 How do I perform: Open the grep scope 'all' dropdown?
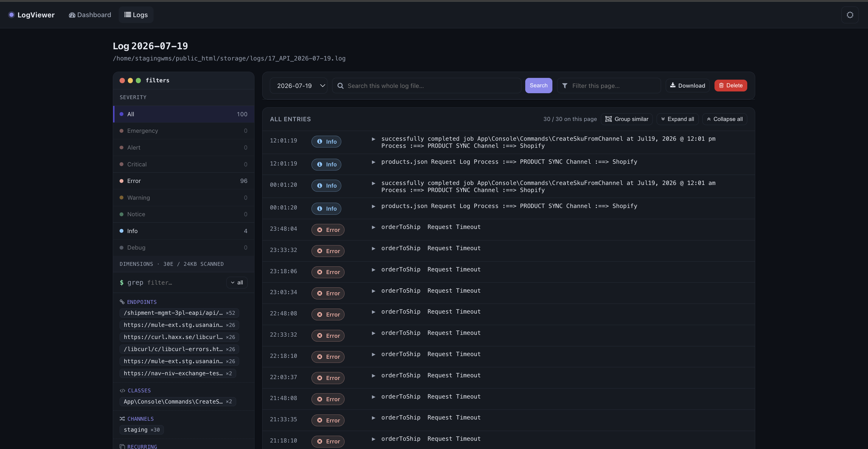[x=237, y=282]
